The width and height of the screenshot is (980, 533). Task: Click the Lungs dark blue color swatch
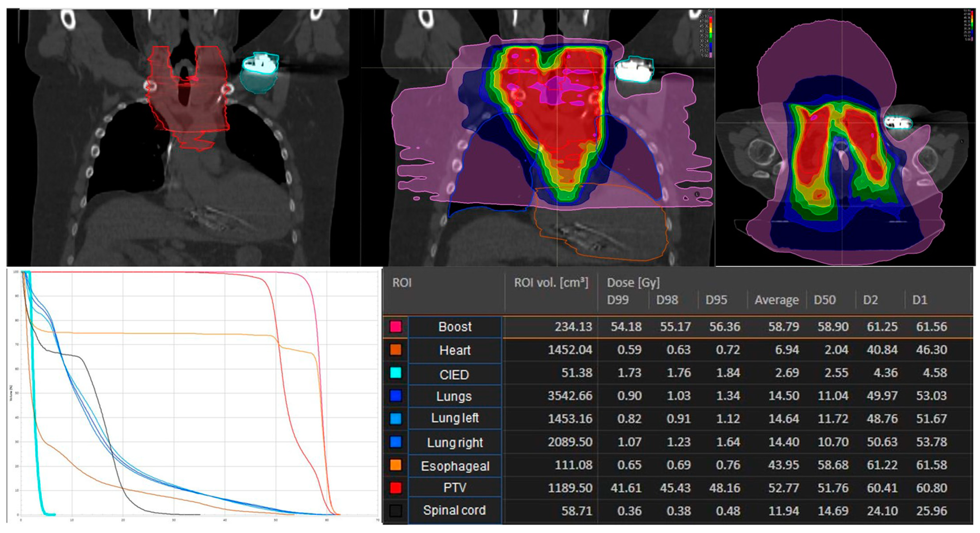[396, 396]
